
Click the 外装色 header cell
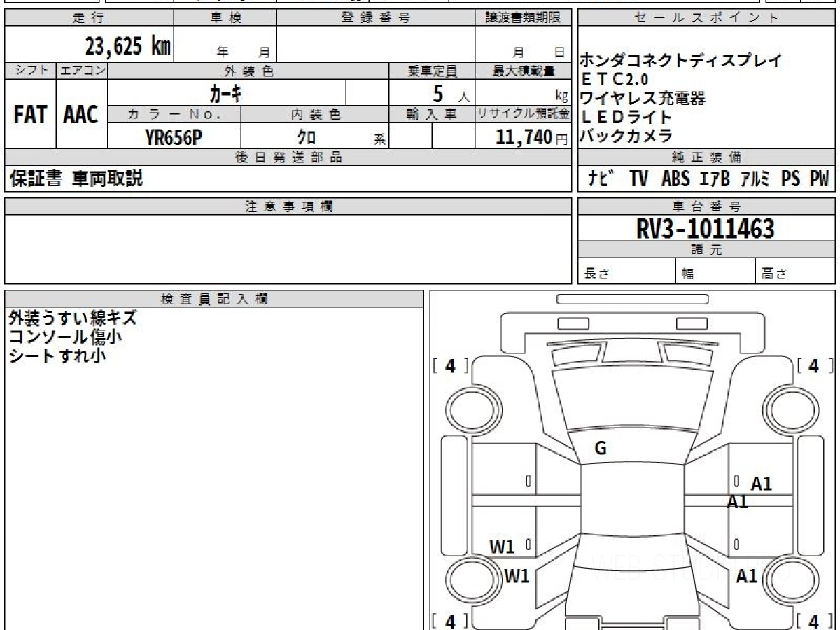(248, 71)
